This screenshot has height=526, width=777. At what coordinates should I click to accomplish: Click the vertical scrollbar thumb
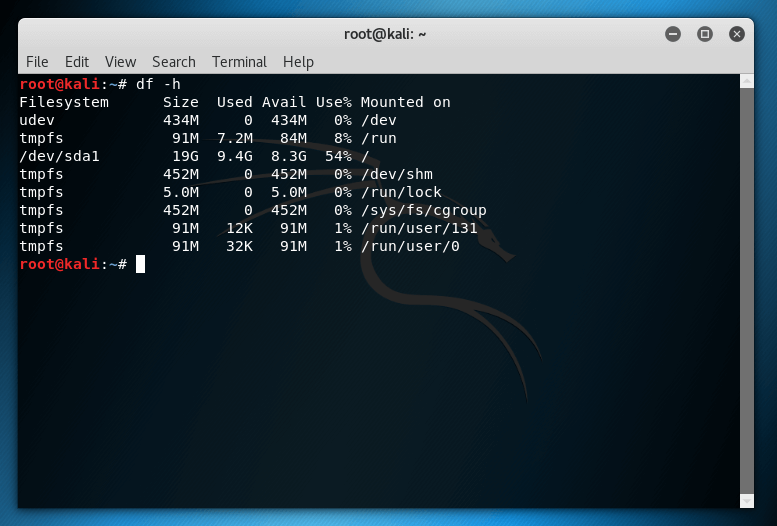pos(747,291)
